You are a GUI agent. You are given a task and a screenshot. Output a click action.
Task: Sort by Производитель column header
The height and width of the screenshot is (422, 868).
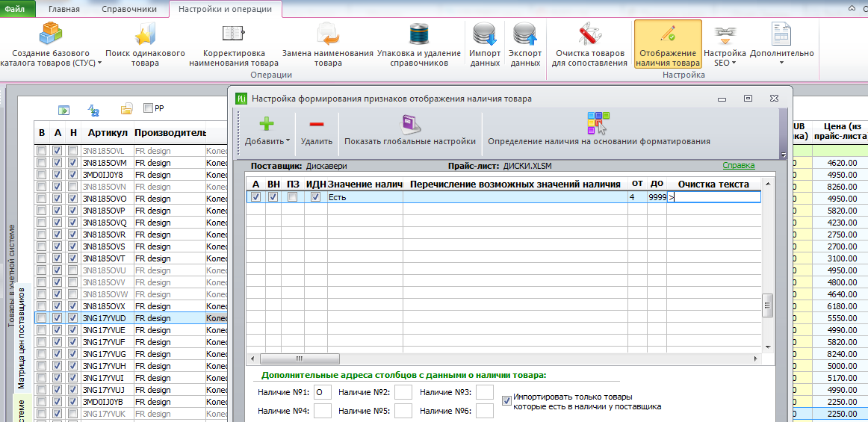tap(170, 133)
